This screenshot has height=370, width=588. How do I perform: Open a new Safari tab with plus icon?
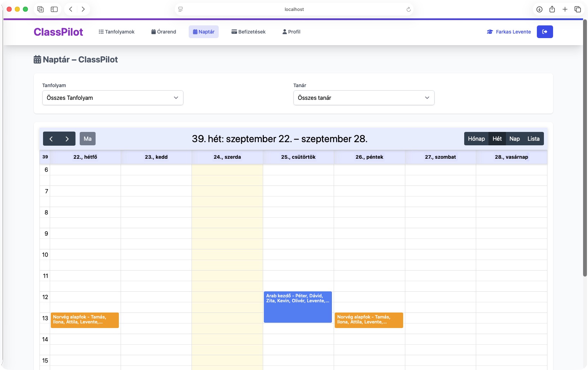coord(565,10)
